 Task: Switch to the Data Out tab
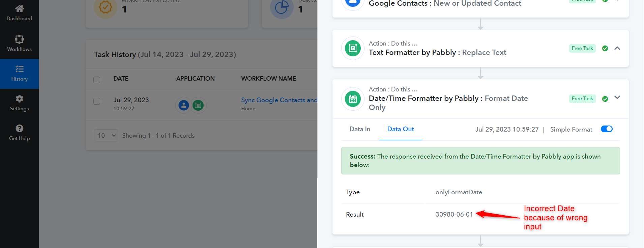[401, 129]
